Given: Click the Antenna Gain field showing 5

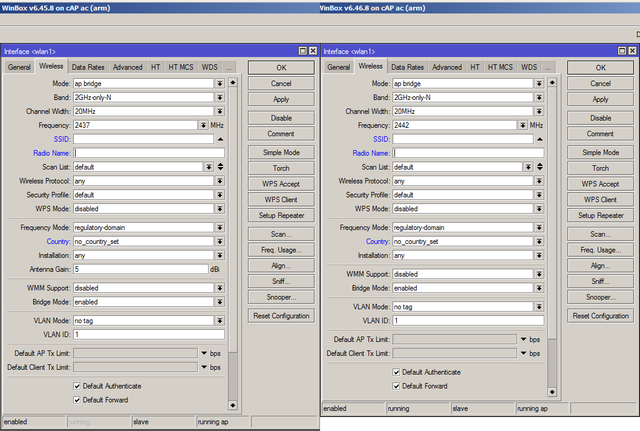Looking at the screenshot, I should coord(141,269).
